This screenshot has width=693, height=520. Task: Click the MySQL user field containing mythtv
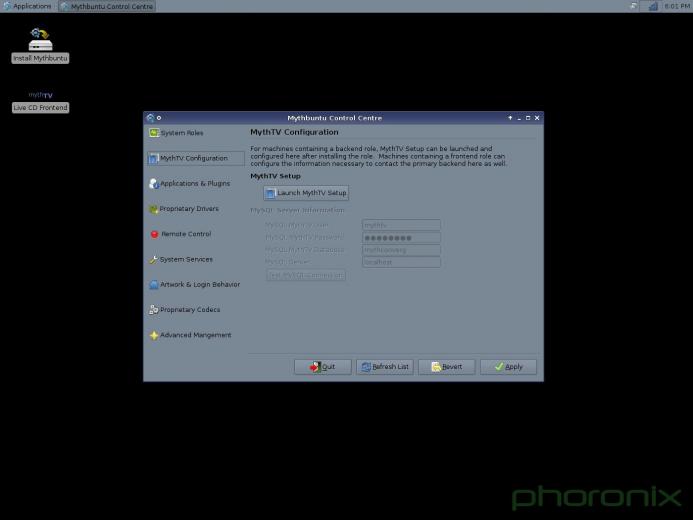[x=401, y=225]
